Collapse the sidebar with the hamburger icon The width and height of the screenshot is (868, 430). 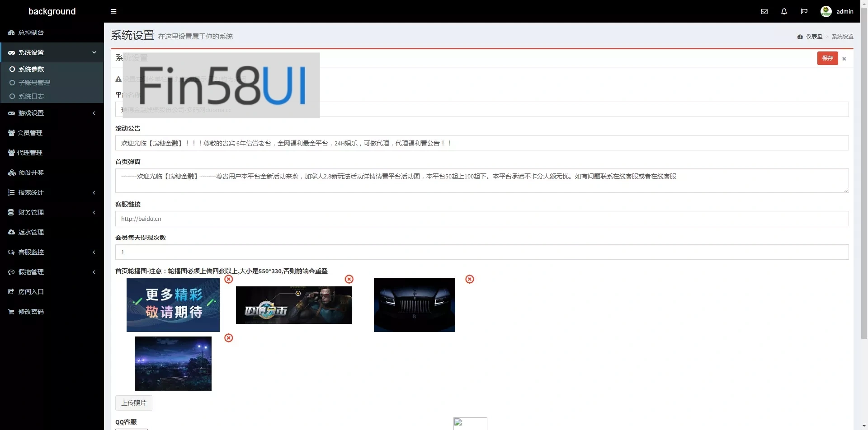click(113, 11)
